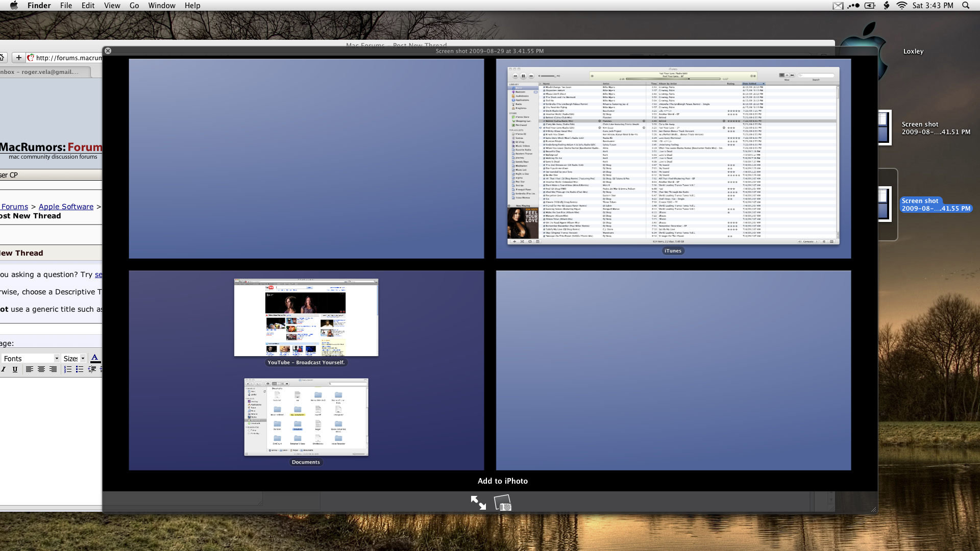Click the Wi-Fi icon in menu bar
The image size is (980, 551).
point(902,6)
